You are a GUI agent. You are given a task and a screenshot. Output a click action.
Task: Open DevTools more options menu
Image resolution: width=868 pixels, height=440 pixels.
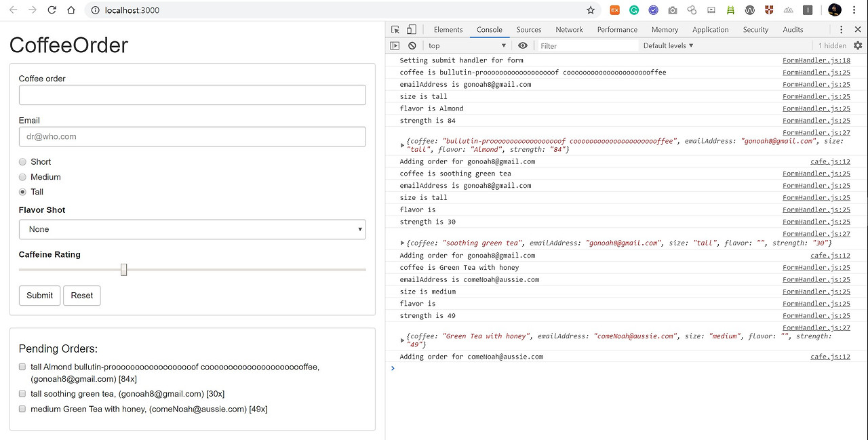pos(842,29)
